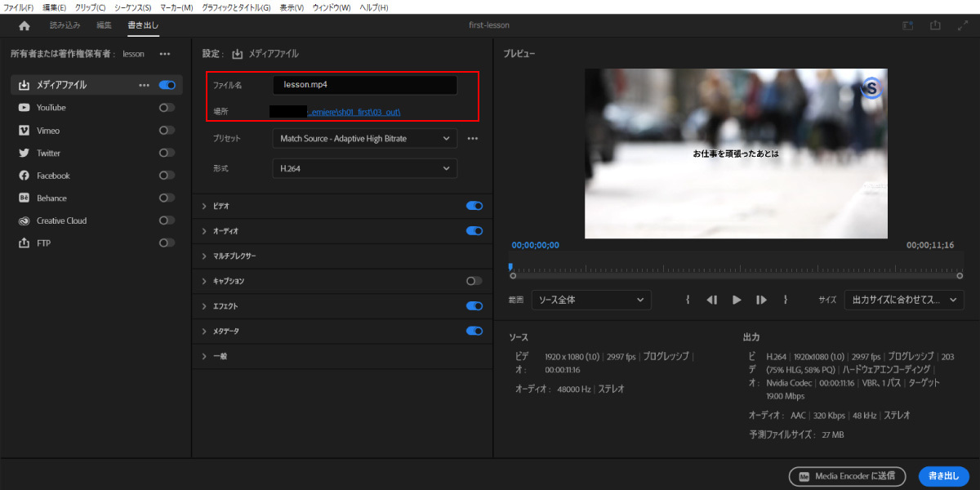
Task: Click the Vimeo destination icon
Action: (24, 131)
